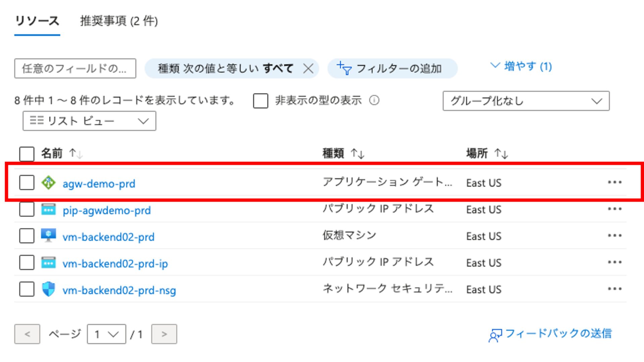Select the Application Gateway icon beside agw-demo-prd

[48, 183]
